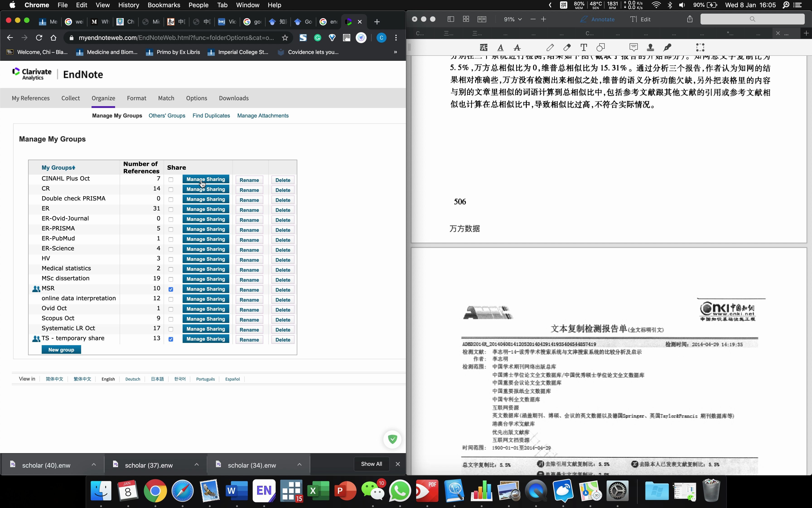The image size is (812, 508).
Task: Show more Chrome bookmarks with chevron
Action: coord(395,52)
